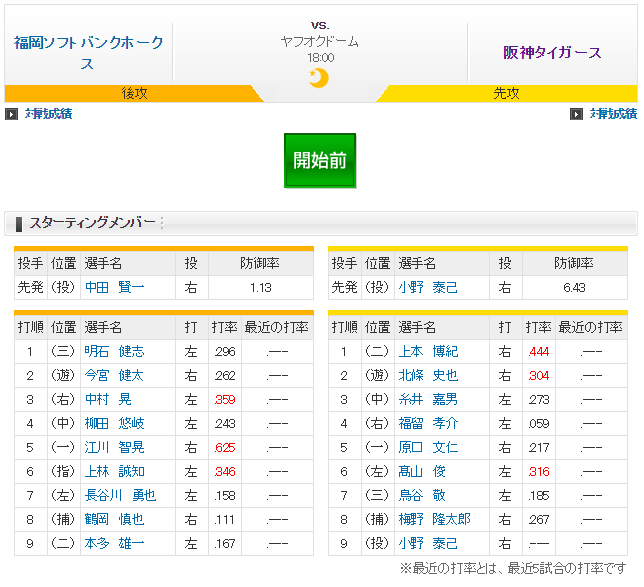Screen dimensions: 644x587
Task: Open player 上林 誠知 profile
Action: pyautogui.click(x=115, y=472)
